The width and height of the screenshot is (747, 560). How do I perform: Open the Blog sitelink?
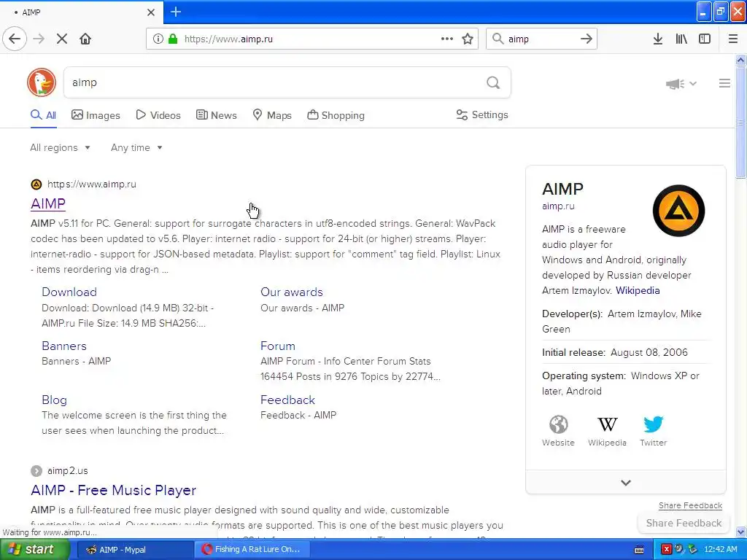coord(54,400)
